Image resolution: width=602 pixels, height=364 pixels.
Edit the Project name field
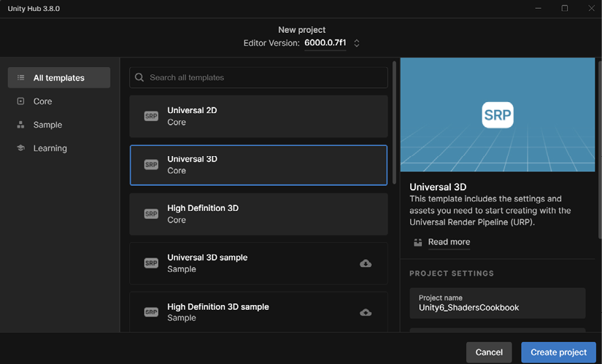coord(497,303)
